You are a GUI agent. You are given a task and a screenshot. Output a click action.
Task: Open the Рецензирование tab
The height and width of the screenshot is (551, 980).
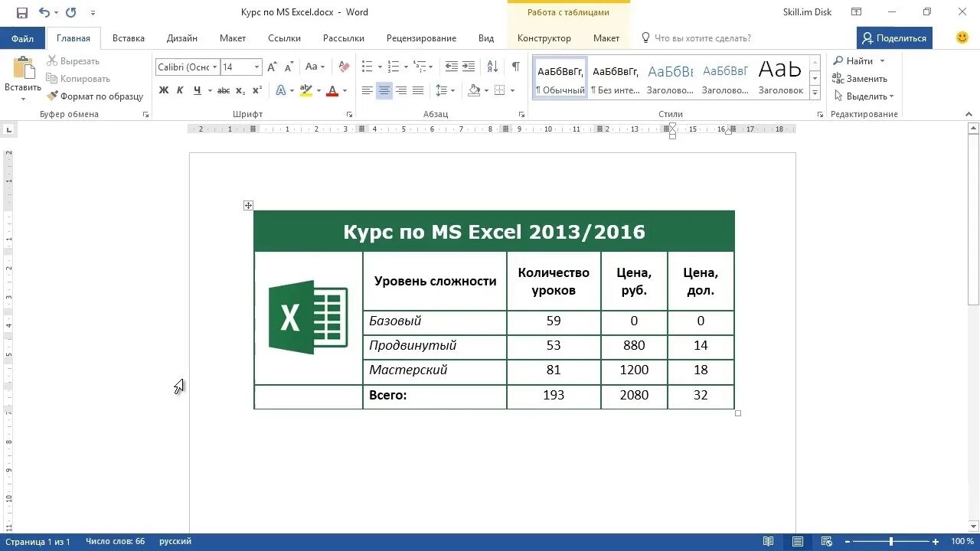(421, 38)
